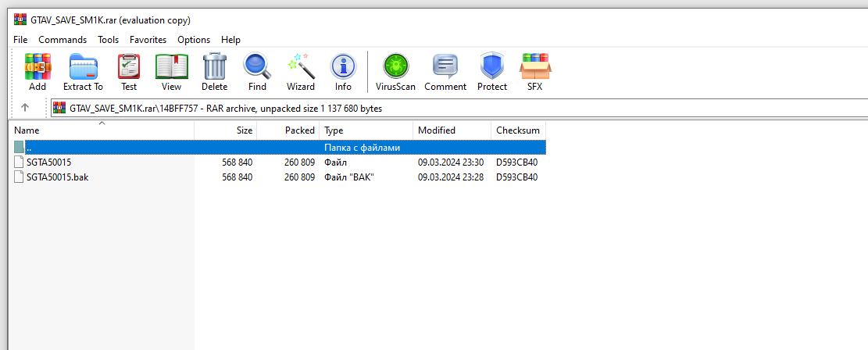
Task: Click the 09.03.2024 23:28 modified date
Action: pos(450,177)
